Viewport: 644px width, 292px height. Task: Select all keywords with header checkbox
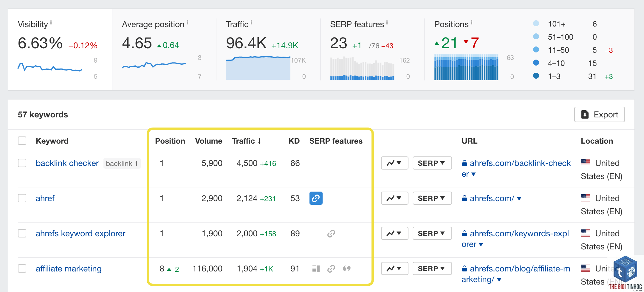click(22, 141)
